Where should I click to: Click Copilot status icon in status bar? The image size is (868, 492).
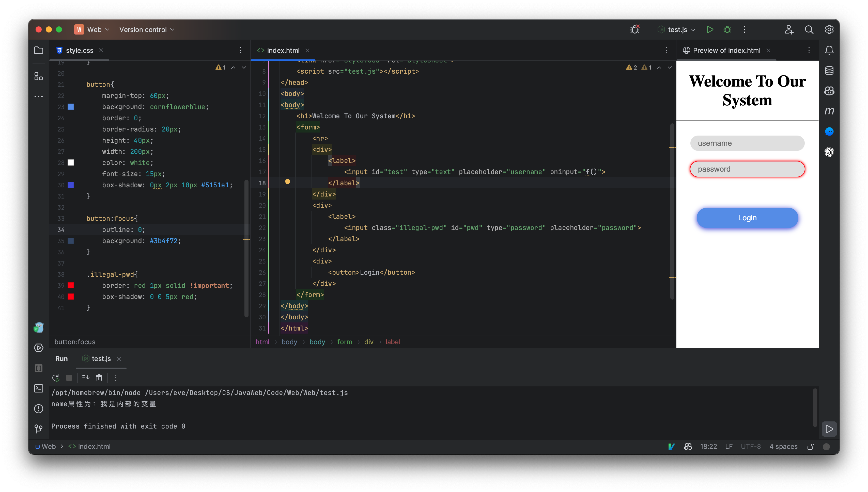[x=688, y=446]
